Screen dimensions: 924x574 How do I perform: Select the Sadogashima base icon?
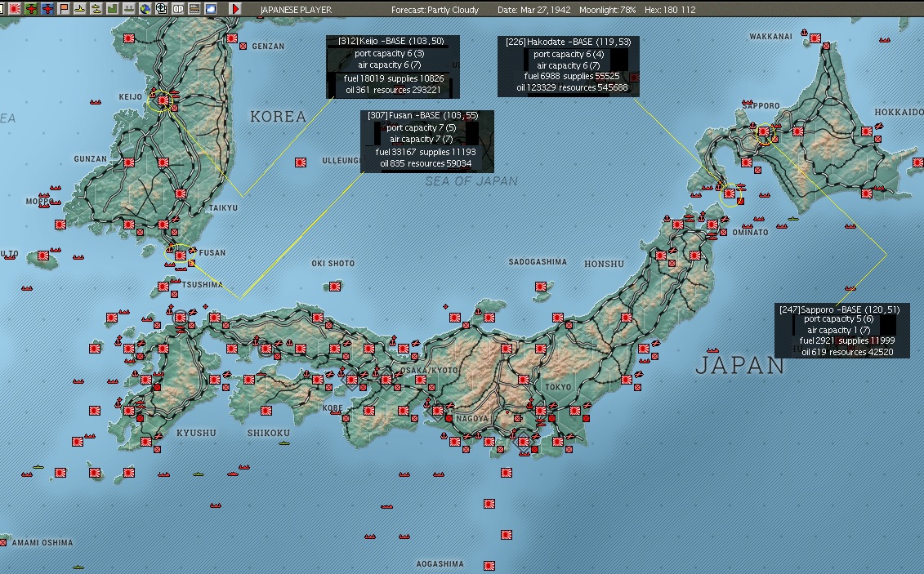[x=540, y=287]
